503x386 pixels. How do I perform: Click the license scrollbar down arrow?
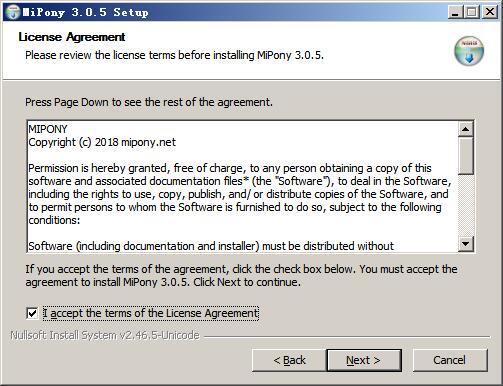(466, 244)
